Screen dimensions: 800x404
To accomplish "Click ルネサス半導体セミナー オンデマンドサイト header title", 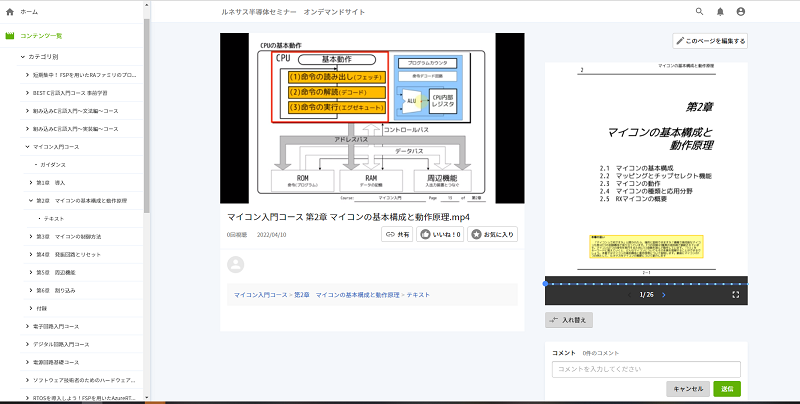I will tap(293, 12).
